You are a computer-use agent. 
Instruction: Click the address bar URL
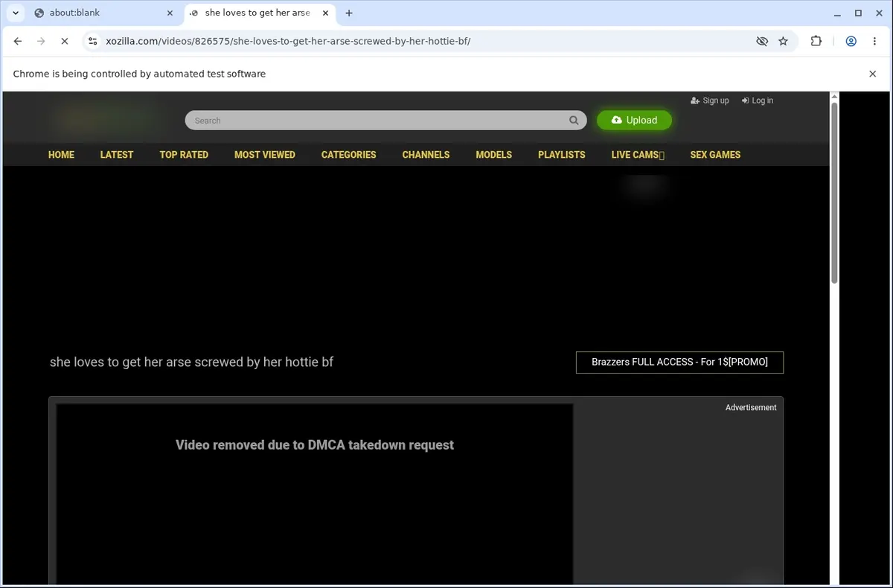point(288,42)
